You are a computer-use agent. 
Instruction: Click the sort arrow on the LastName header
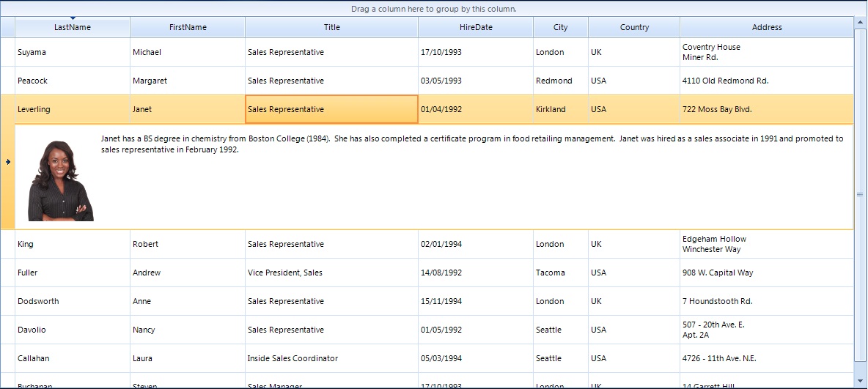73,18
